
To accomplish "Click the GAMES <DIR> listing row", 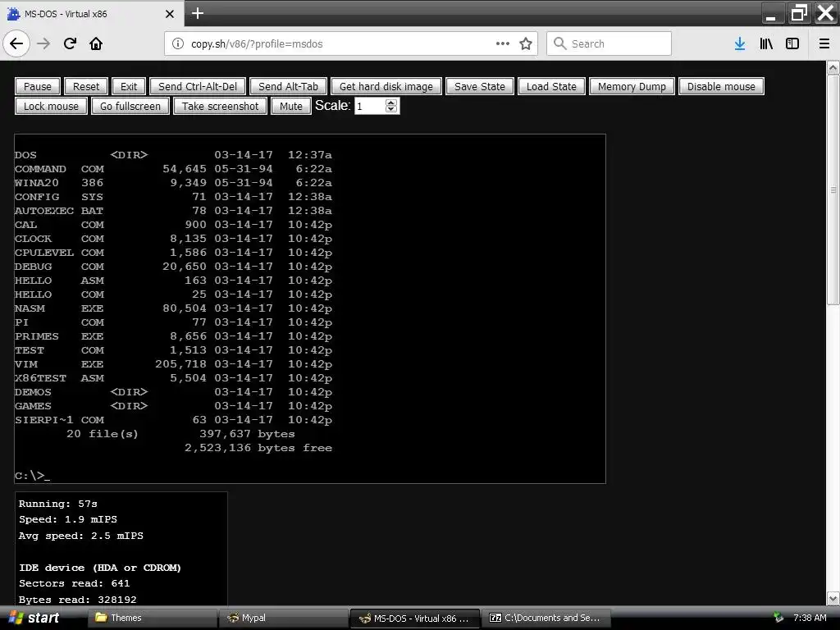I will pos(173,405).
